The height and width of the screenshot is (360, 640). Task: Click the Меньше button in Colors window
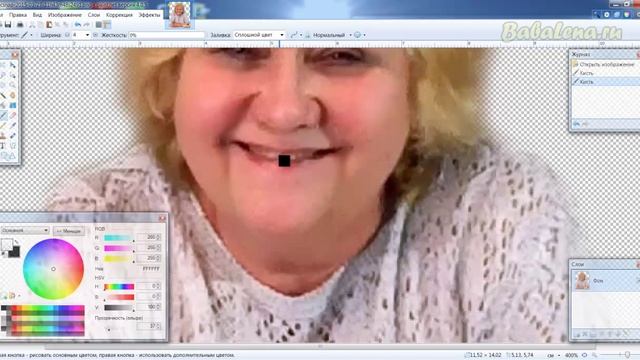point(69,231)
